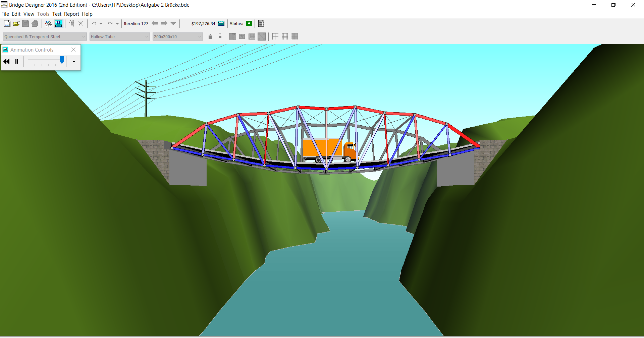Close the Animation Controls panel
The width and height of the screenshot is (644, 338).
tap(73, 50)
